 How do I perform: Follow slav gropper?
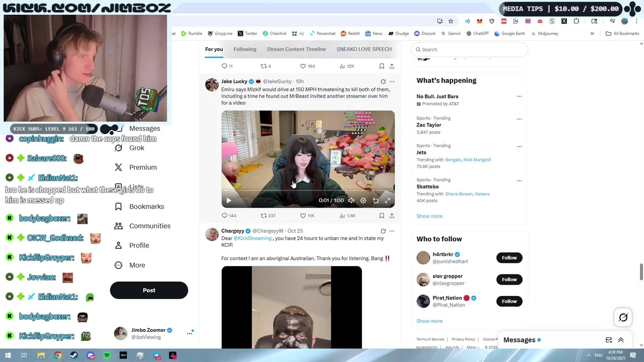point(509,280)
